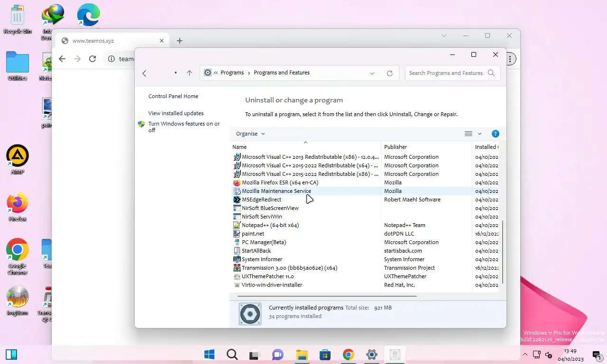The image size is (607, 364).
Task: Click the AIMP desktop shortcut
Action: pos(18,159)
